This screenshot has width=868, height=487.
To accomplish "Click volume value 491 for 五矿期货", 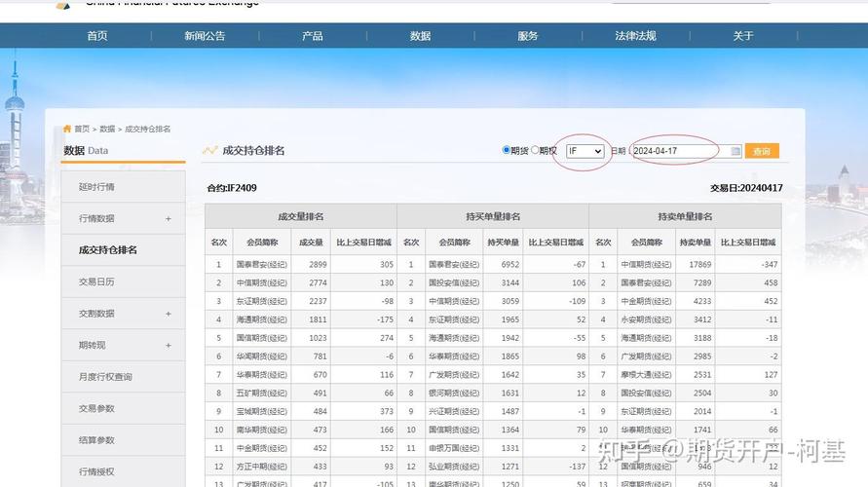I will coord(320,393).
